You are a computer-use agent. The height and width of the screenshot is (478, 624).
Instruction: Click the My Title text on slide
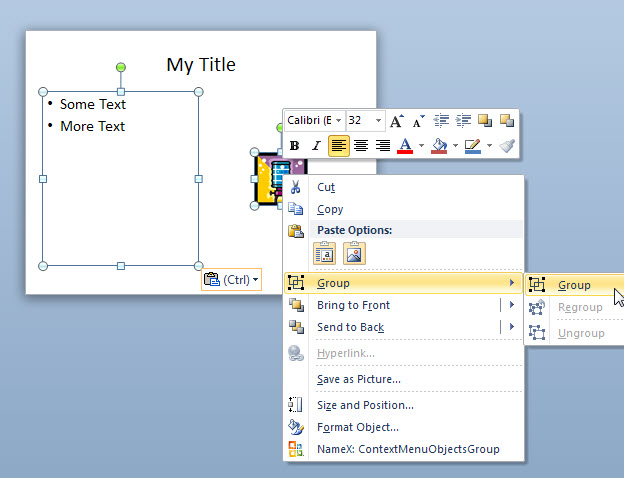(201, 65)
